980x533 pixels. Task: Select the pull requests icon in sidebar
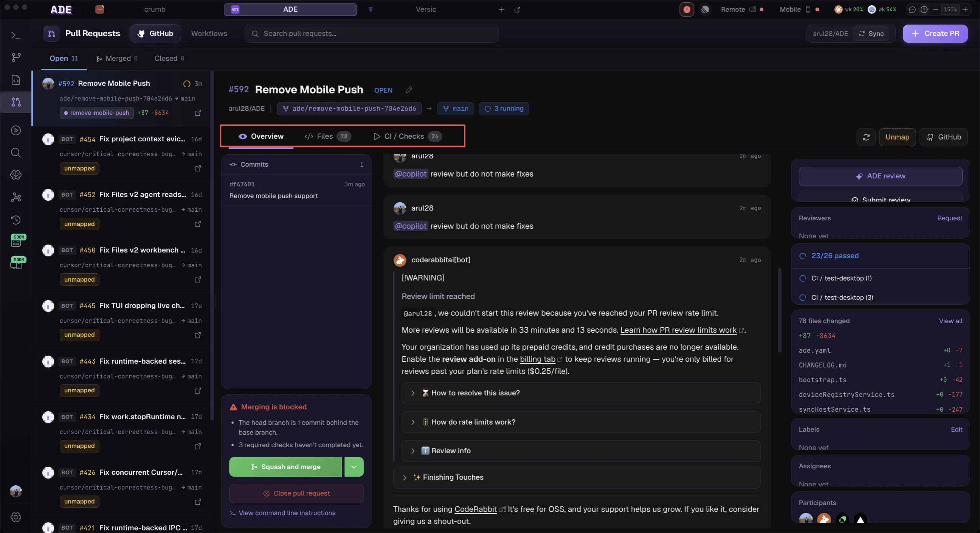coord(16,102)
